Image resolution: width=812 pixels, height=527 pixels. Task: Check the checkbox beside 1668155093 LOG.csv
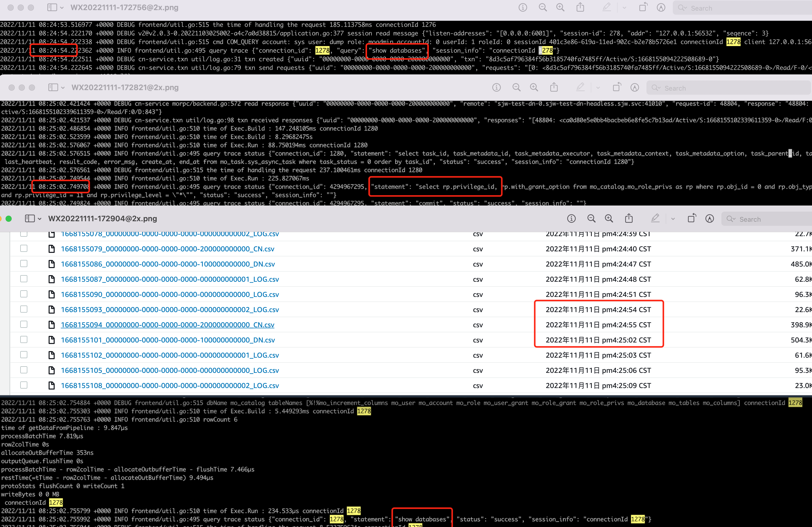(x=24, y=309)
